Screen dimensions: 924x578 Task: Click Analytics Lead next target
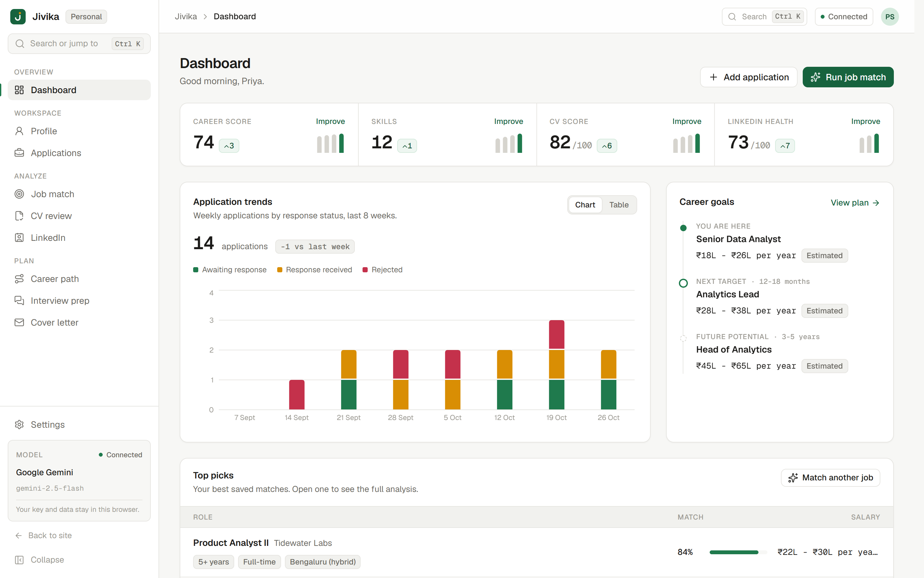727,294
